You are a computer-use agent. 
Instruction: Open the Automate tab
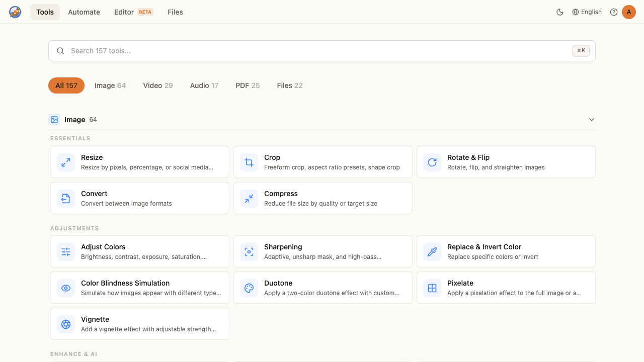[84, 12]
